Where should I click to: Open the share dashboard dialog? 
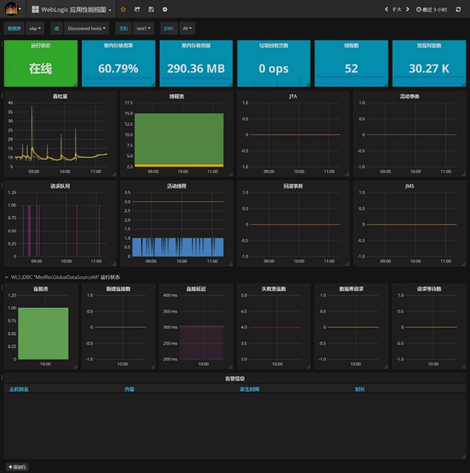point(137,9)
